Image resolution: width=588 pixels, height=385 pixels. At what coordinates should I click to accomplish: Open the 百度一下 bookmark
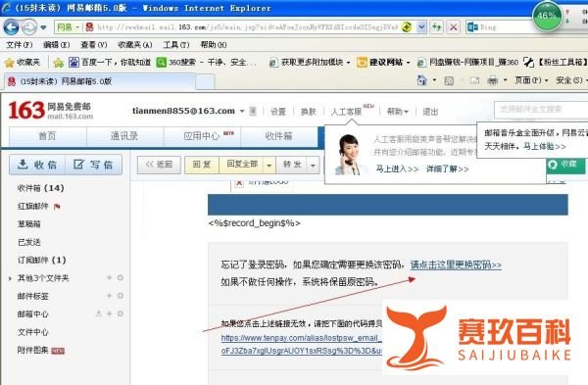(110, 63)
